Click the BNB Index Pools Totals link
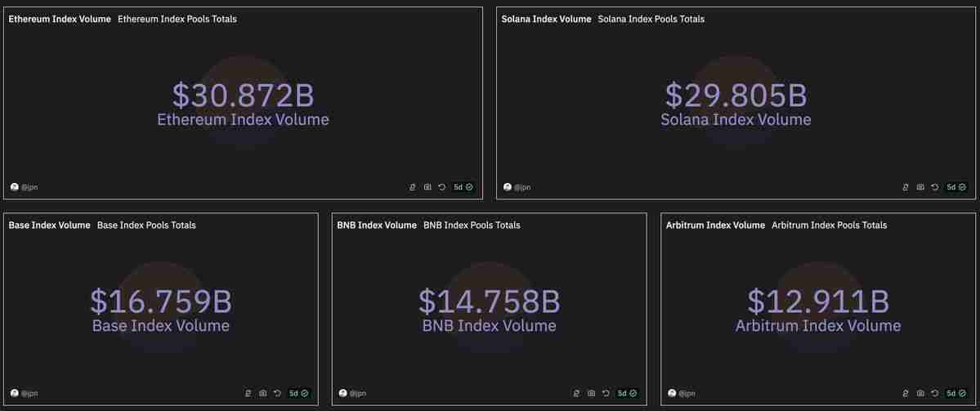Image resolution: width=980 pixels, height=411 pixels. click(472, 225)
